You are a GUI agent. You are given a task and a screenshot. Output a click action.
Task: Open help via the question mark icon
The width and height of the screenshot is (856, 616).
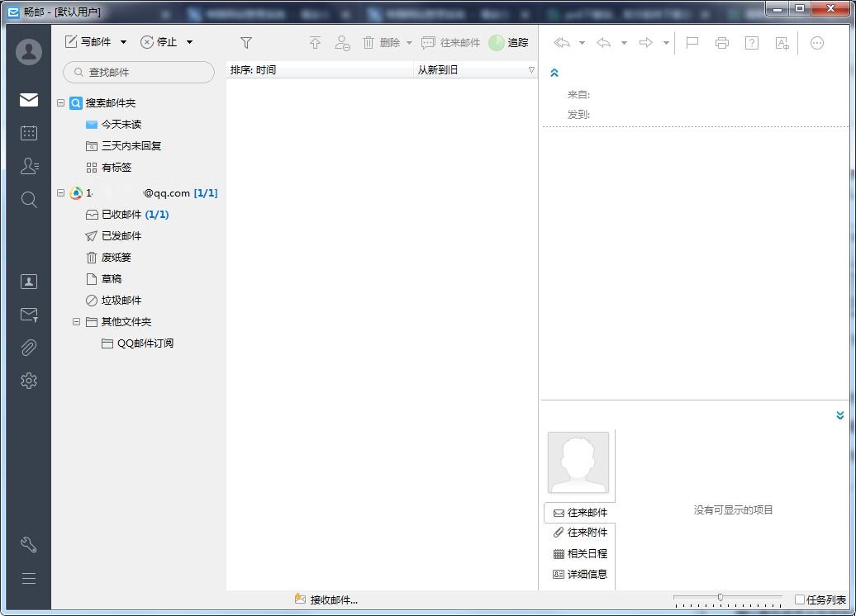click(x=752, y=43)
